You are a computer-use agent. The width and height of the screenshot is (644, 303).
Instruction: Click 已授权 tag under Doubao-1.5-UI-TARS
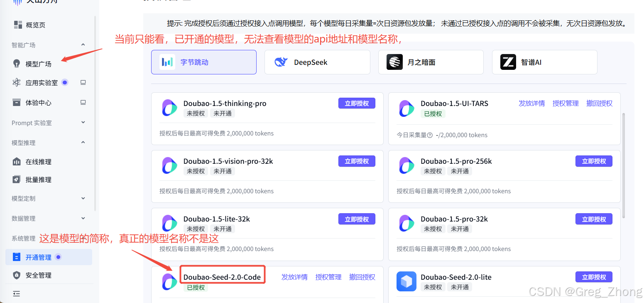pyautogui.click(x=433, y=113)
